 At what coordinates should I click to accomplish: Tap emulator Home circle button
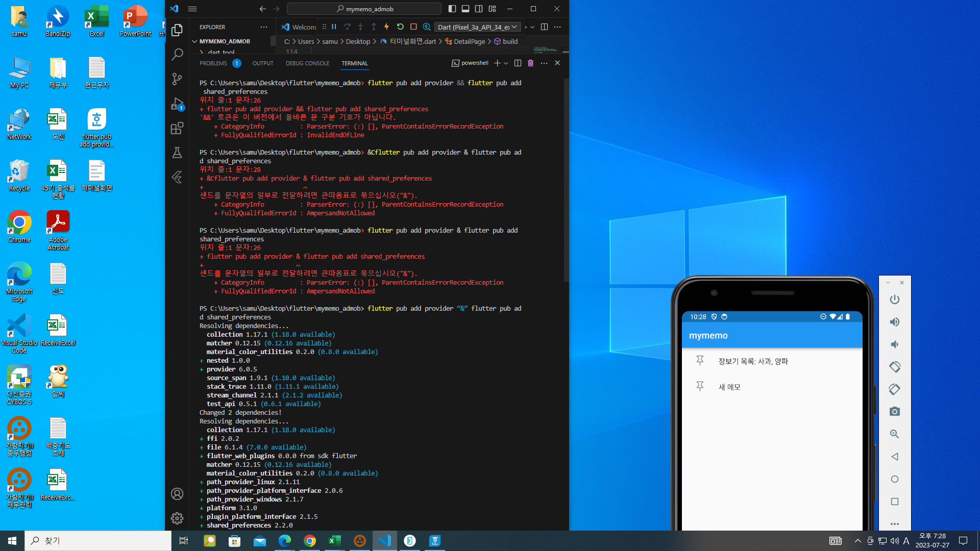tap(895, 479)
